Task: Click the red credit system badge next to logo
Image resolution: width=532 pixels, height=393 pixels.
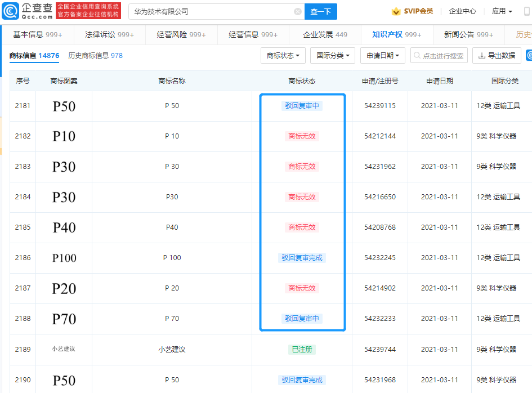Action: 89,10
